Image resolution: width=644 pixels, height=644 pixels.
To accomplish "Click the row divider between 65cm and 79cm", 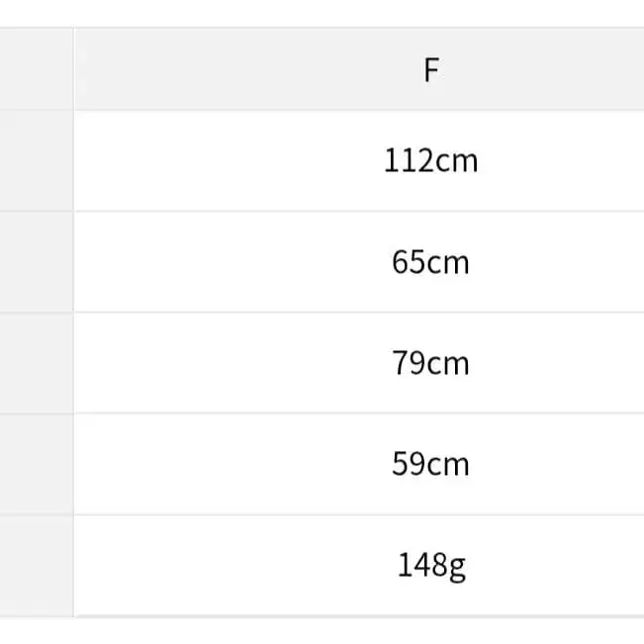I will tap(358, 313).
